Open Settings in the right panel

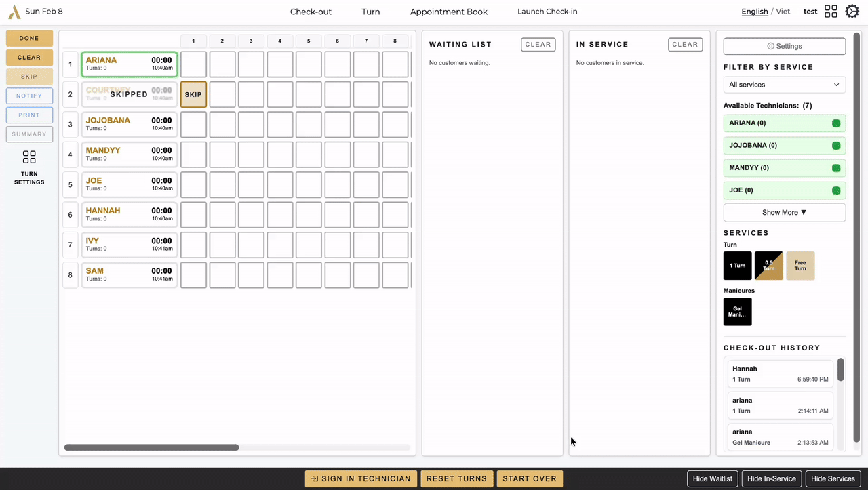click(x=784, y=46)
